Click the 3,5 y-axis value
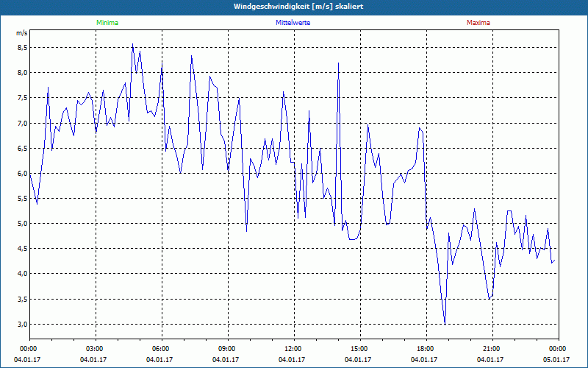 (x=23, y=300)
